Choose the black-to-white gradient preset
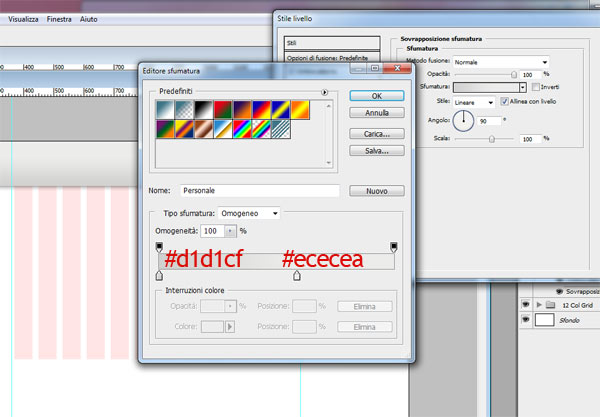600x417 pixels. click(x=204, y=110)
